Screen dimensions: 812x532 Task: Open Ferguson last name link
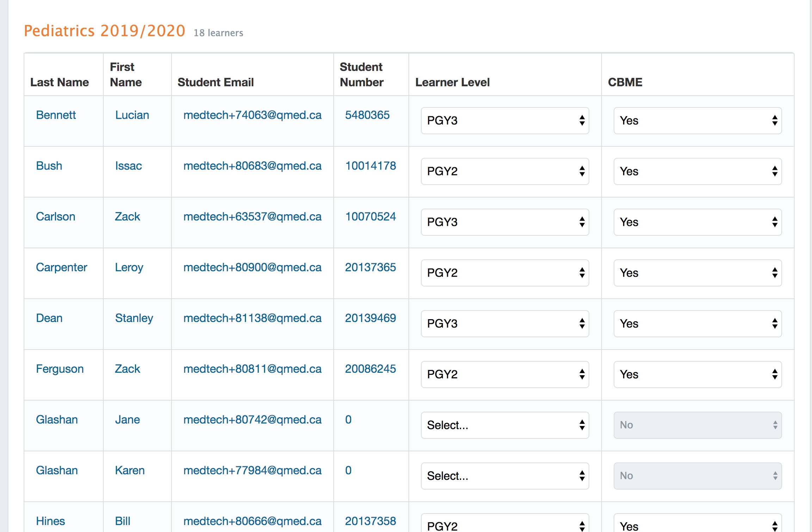pyautogui.click(x=60, y=369)
